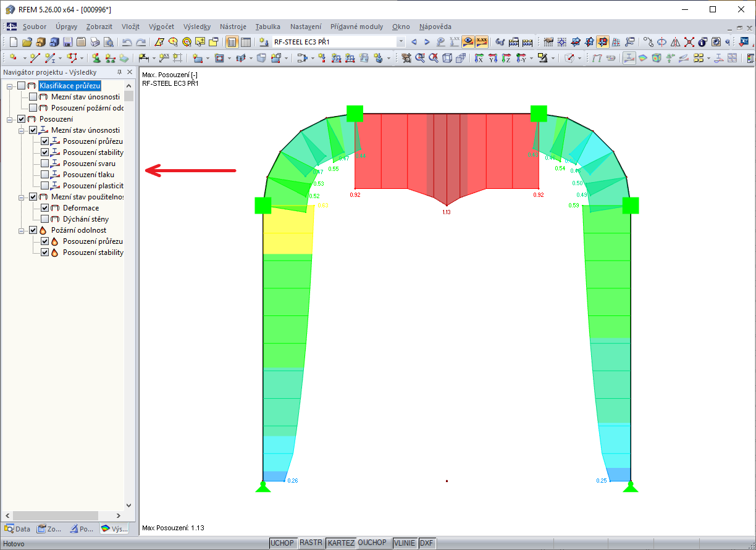Toggle the RASTR status bar button
This screenshot has height=550, width=756.
tap(311, 543)
